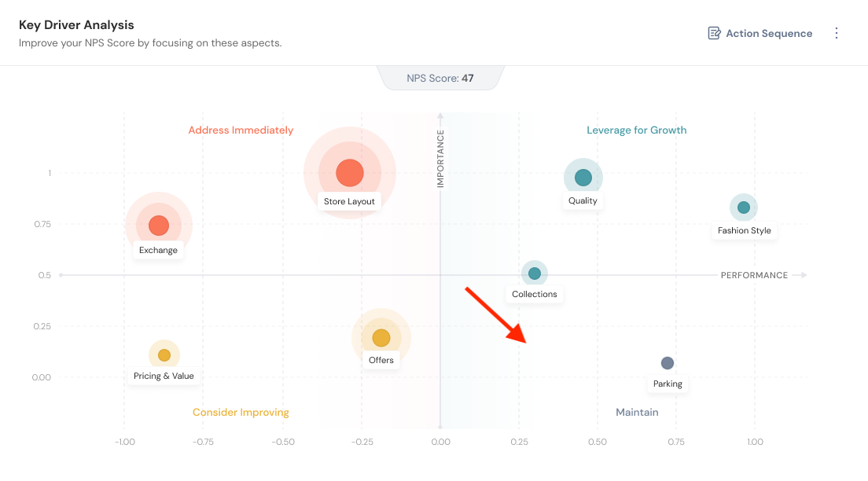
Task: Click the Address Immediately quadrant label
Action: coord(241,130)
